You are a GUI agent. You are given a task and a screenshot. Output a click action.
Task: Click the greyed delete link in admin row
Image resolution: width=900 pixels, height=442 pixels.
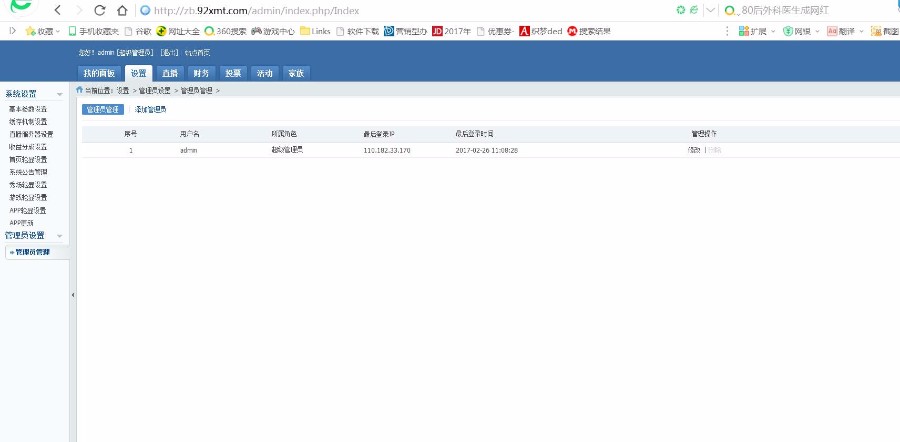pyautogui.click(x=714, y=150)
